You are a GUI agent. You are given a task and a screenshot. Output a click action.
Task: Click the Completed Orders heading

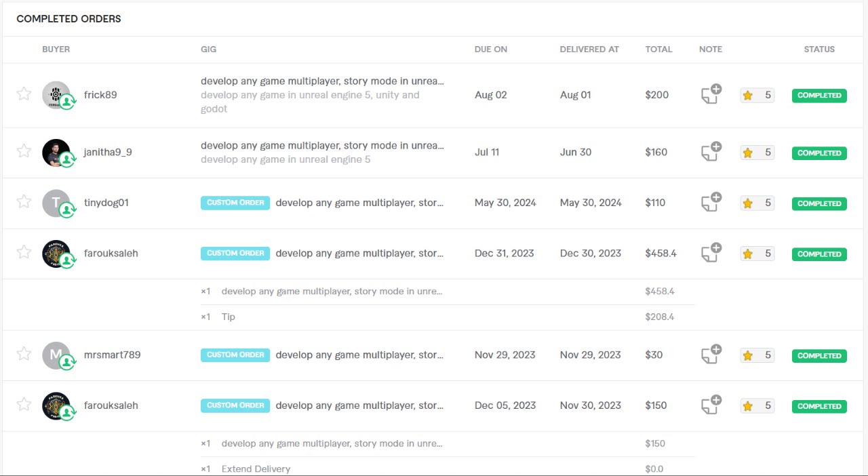tap(68, 19)
